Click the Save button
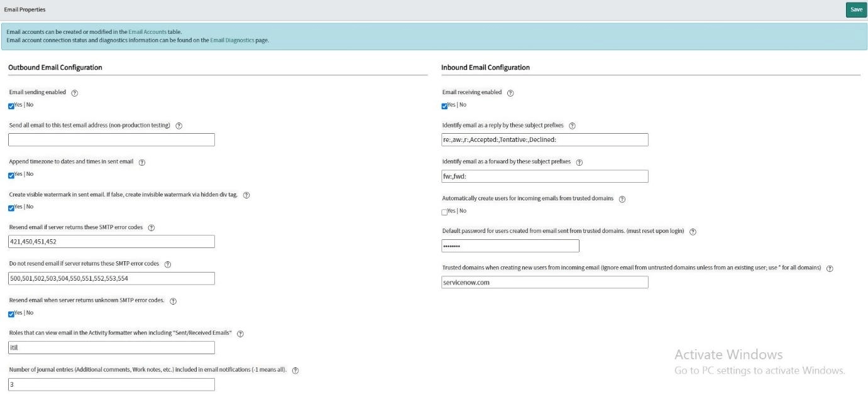This screenshot has width=868, height=395. (x=856, y=9)
